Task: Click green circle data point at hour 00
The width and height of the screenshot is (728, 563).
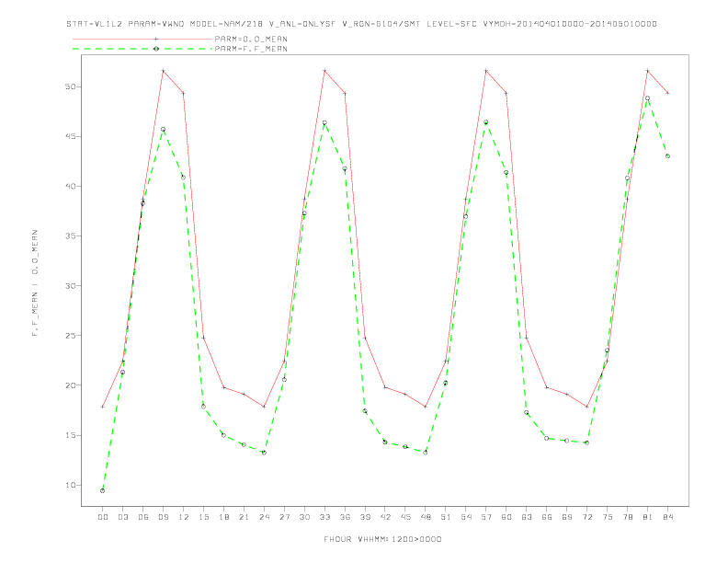Action: (103, 490)
